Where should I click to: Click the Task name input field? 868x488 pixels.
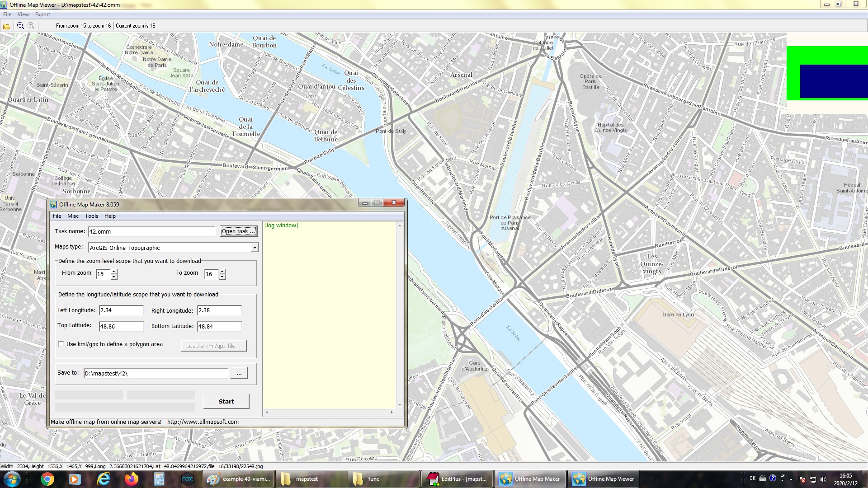tap(151, 232)
